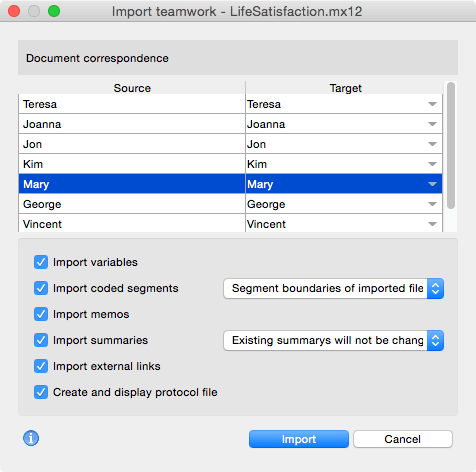Toggle Import summaries checkbox
The height and width of the screenshot is (472, 476).
[x=41, y=340]
